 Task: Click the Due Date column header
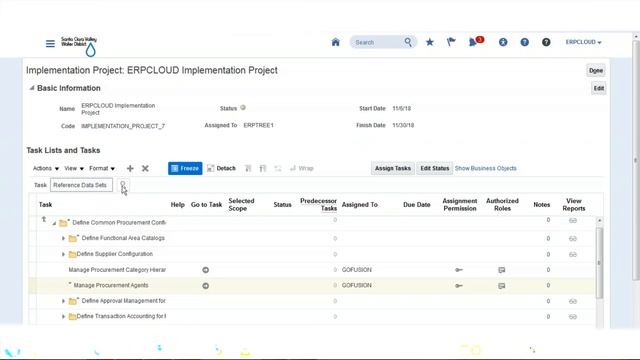coord(417,204)
